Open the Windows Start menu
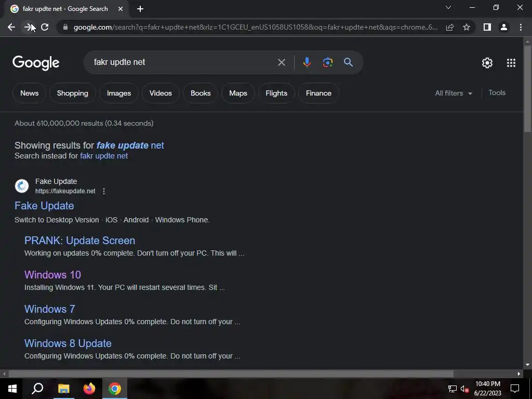The height and width of the screenshot is (399, 532). pyautogui.click(x=12, y=389)
